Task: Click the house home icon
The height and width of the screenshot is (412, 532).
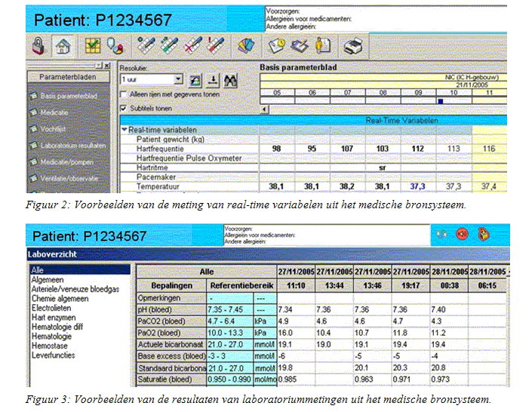Action: [63, 45]
